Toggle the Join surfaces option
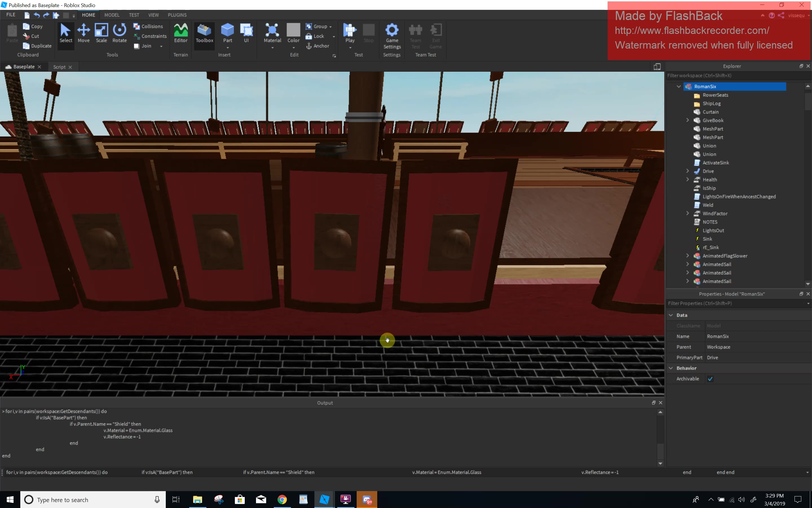This screenshot has height=508, width=812. [143, 46]
